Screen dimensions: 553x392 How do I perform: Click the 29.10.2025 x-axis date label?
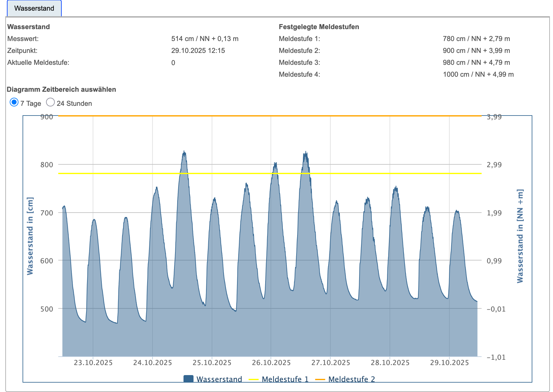[x=449, y=363]
